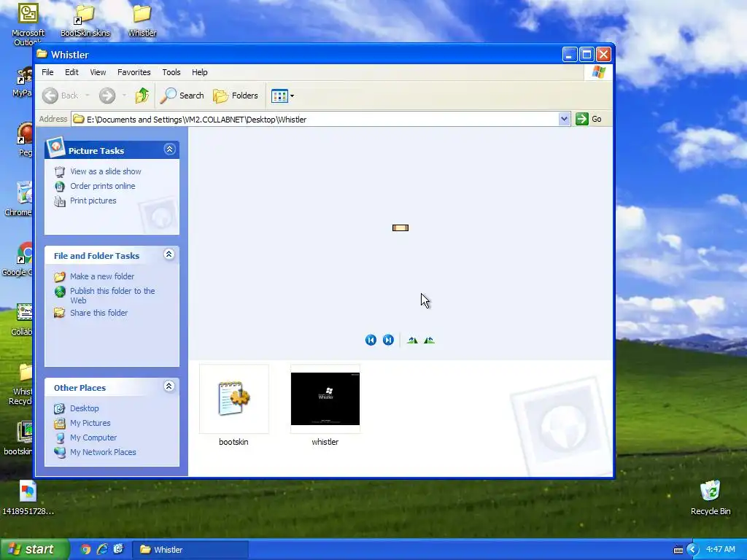Expand the address bar dropdown
This screenshot has width=747, height=560.
[564, 119]
